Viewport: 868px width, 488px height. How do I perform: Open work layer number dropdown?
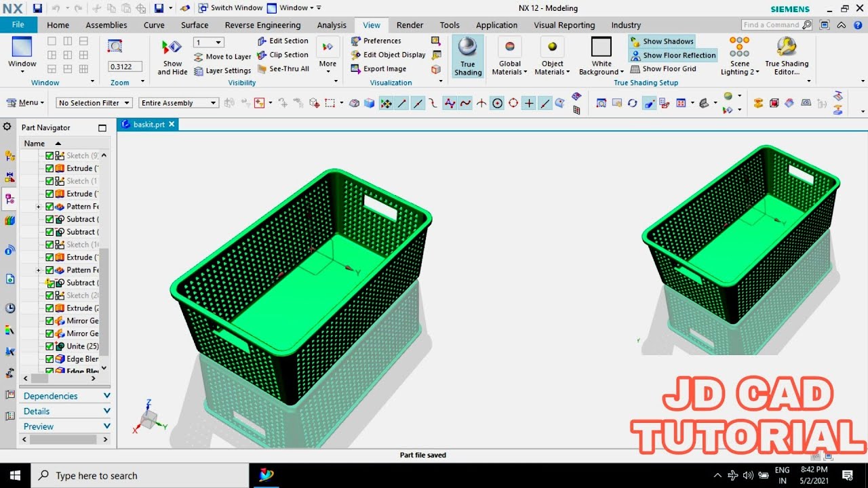click(209, 42)
